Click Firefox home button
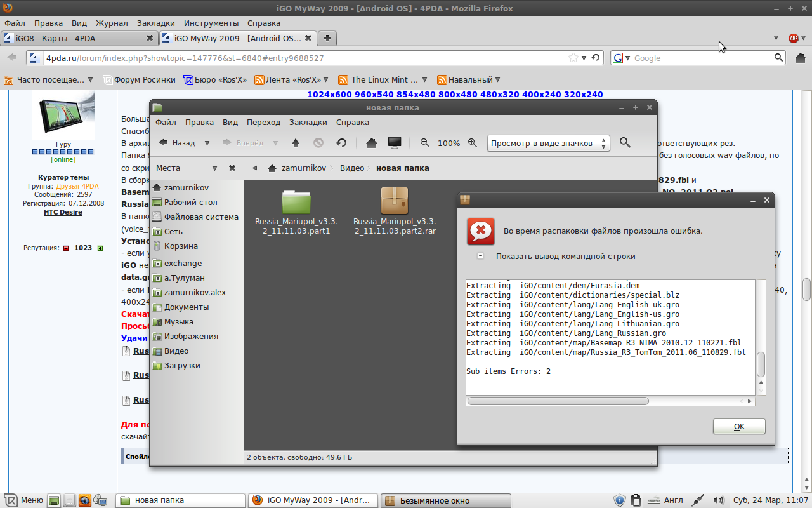 [x=800, y=58]
